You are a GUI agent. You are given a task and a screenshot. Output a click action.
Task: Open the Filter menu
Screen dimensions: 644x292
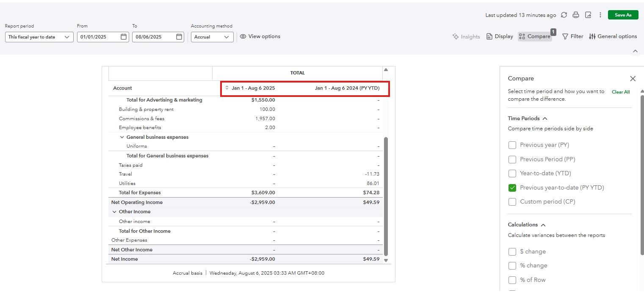(572, 36)
